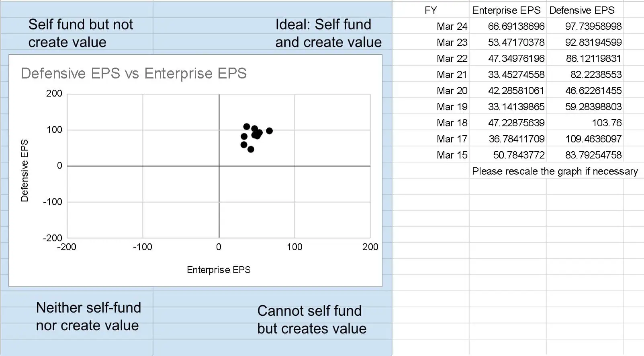The width and height of the screenshot is (644, 356).
Task: Click the 'Mar 21' fiscal year cell
Action: 452,74
